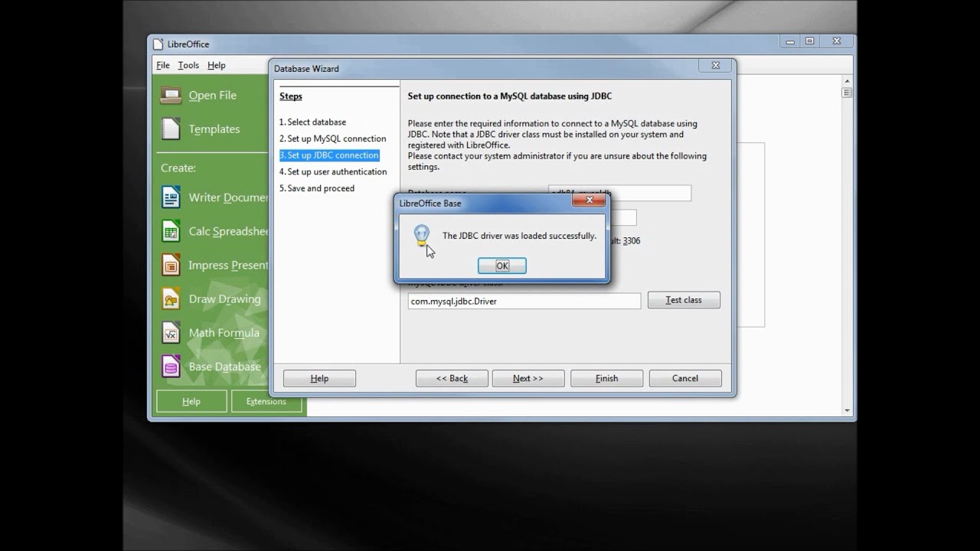
Task: Click the Help button in Start Center
Action: (191, 401)
